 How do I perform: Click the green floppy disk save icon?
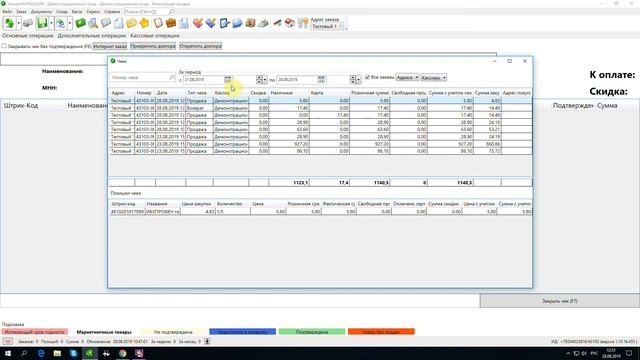click(42, 23)
